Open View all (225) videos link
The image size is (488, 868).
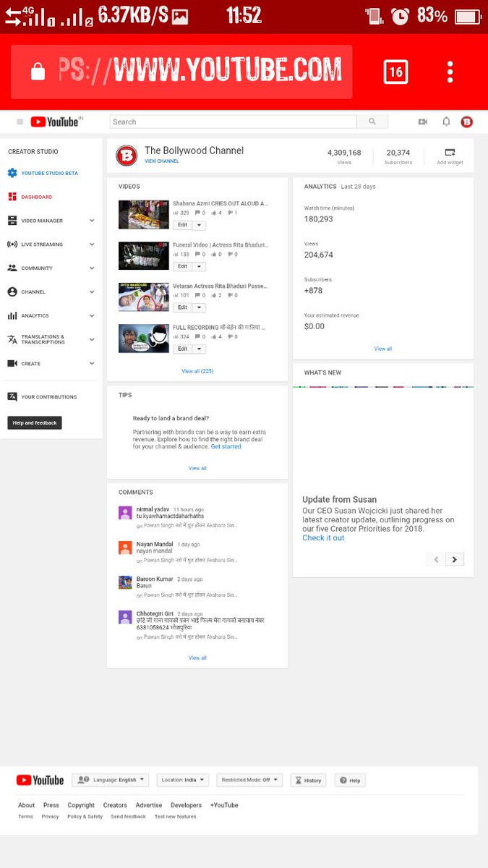tap(197, 371)
